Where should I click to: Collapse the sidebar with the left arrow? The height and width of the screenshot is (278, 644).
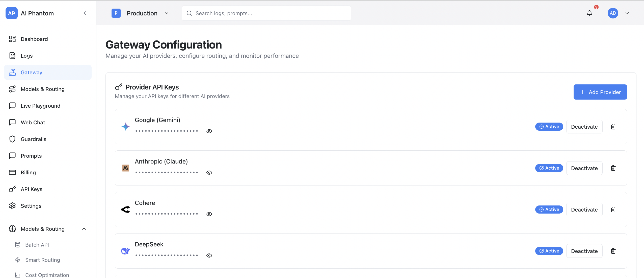[x=85, y=13]
